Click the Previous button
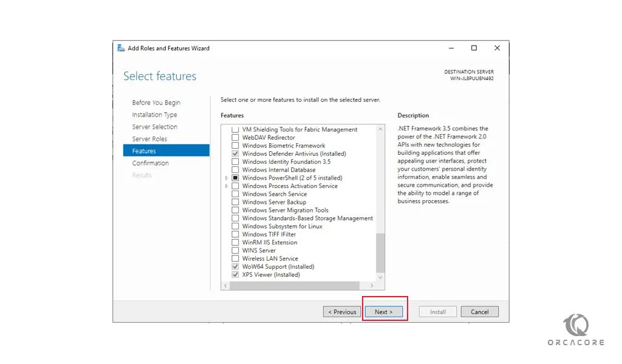The height and width of the screenshot is (364, 622). tap(342, 312)
